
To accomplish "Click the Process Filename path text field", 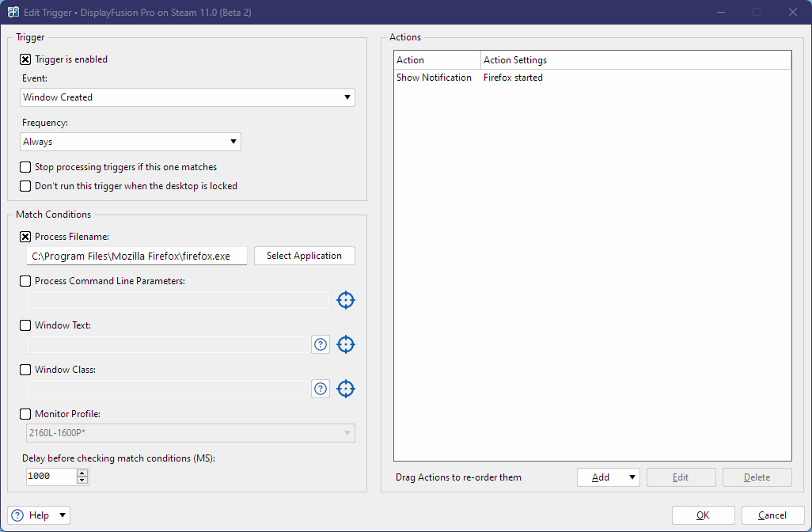I will click(137, 256).
